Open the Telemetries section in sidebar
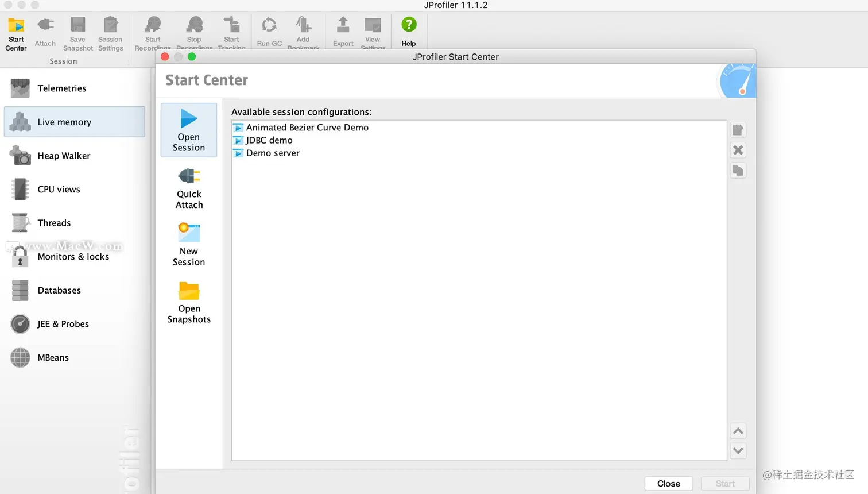 tap(75, 88)
